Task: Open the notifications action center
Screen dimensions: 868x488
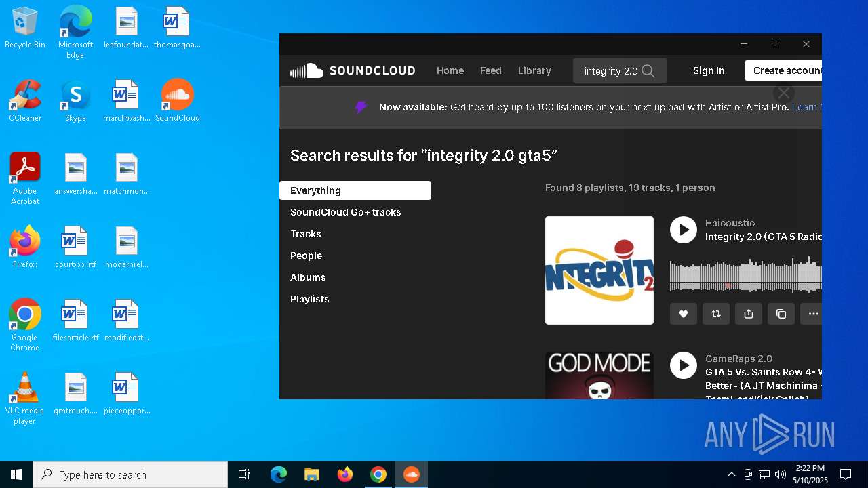Action: point(846,474)
